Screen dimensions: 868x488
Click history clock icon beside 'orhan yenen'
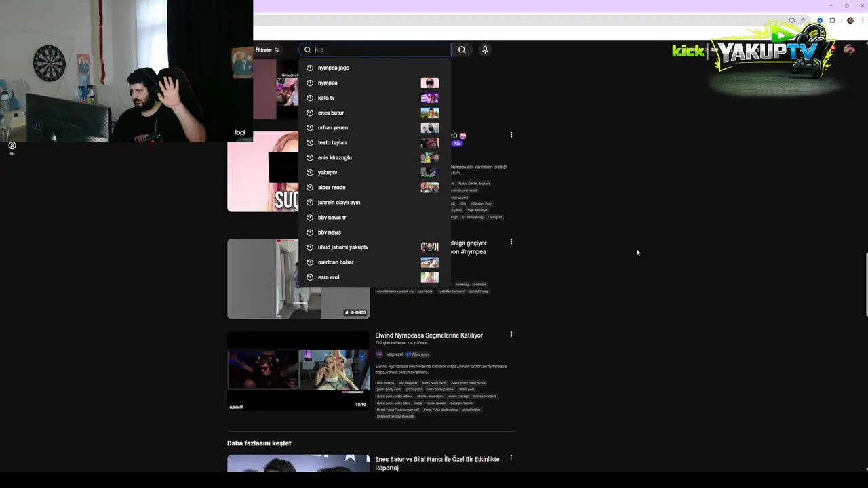tap(310, 127)
